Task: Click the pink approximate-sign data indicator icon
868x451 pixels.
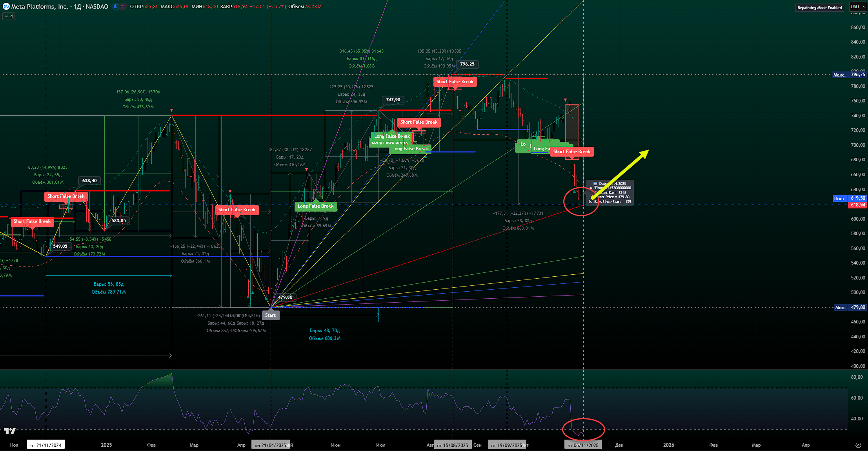Action: (123, 7)
